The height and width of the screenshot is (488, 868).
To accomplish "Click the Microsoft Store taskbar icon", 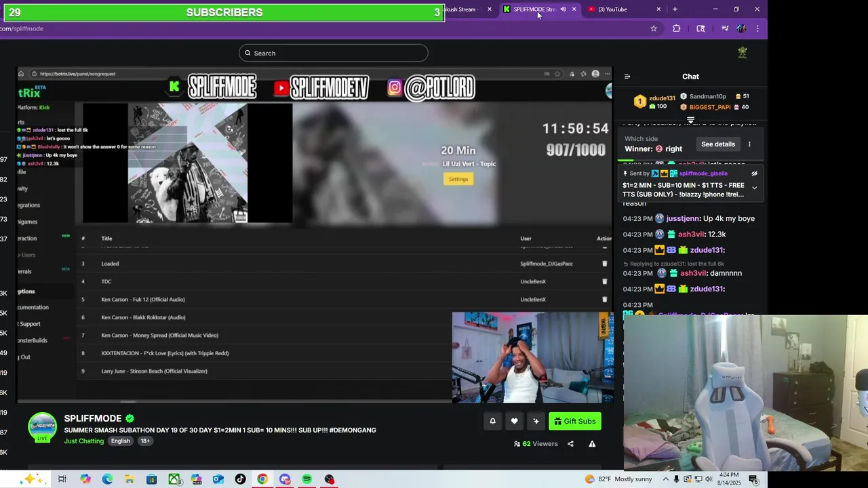I will tap(151, 479).
